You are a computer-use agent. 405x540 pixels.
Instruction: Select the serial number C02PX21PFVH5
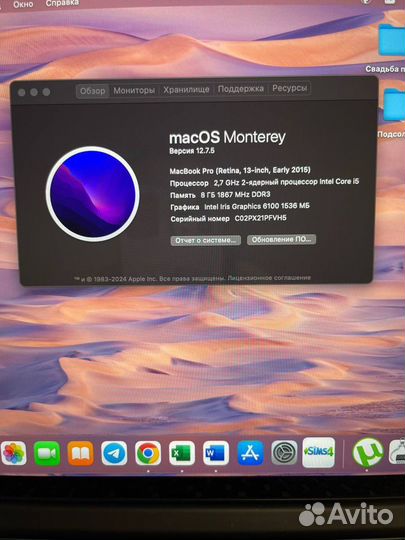(x=260, y=218)
